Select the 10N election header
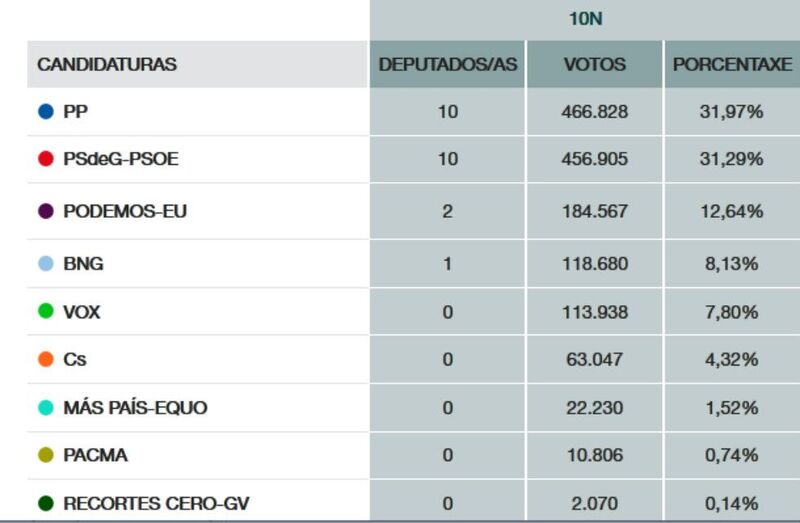800x523 pixels. pos(585,19)
